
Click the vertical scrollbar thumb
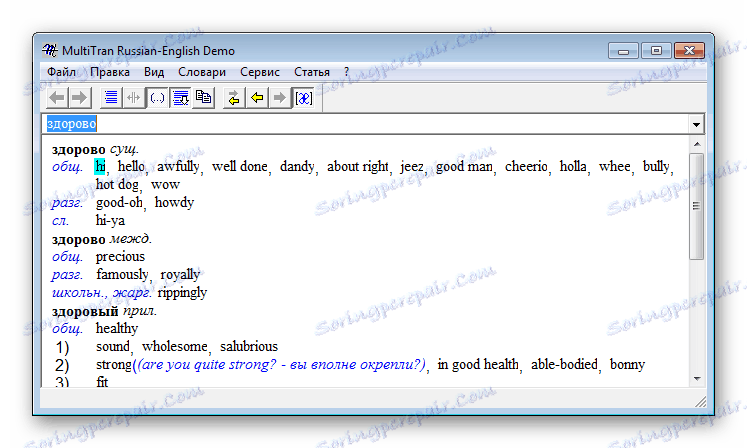tap(697, 206)
